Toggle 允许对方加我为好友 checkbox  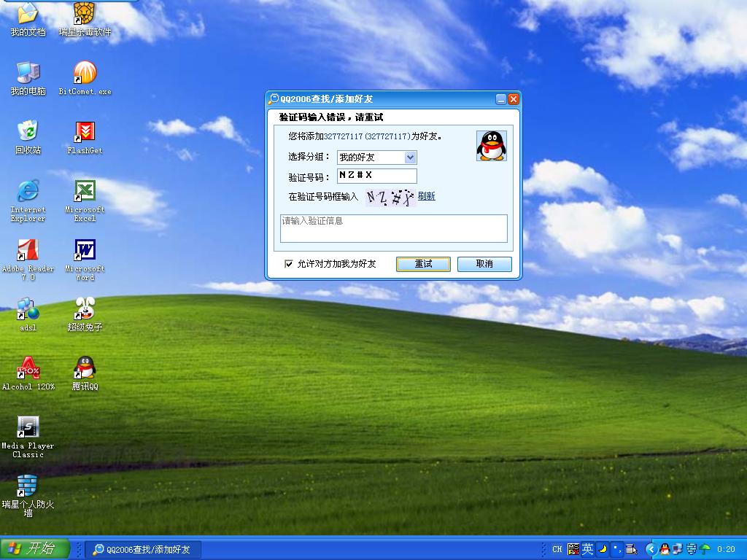(x=289, y=264)
